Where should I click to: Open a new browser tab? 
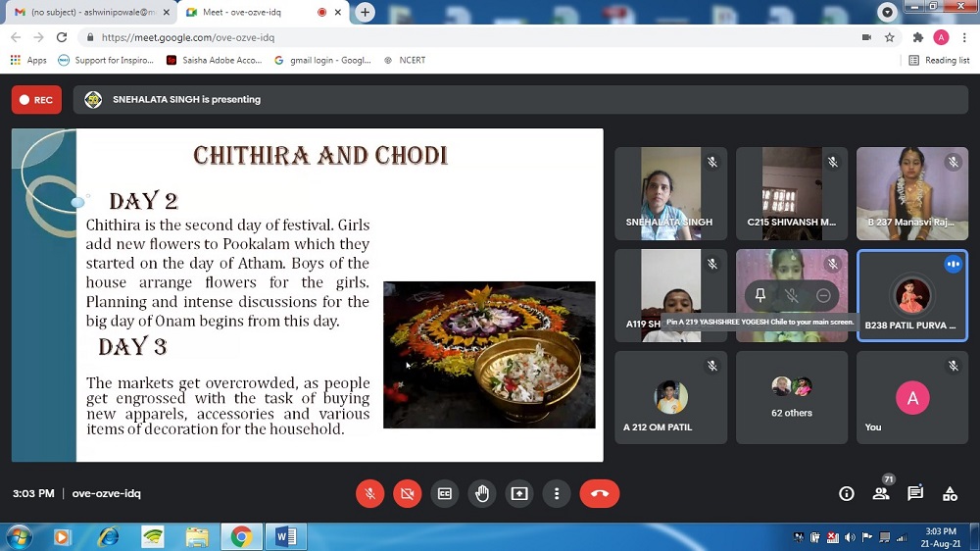point(365,12)
